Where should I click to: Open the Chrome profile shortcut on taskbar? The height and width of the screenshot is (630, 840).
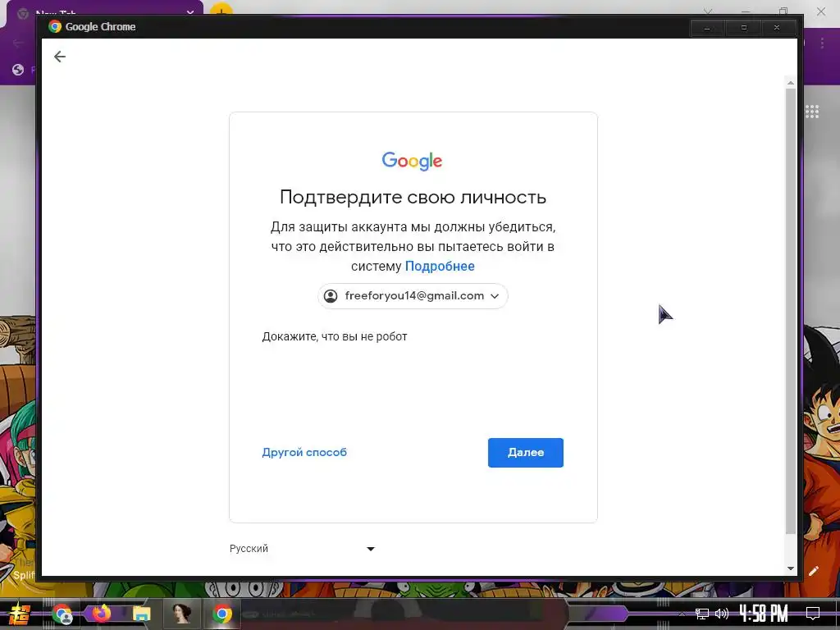(62, 614)
